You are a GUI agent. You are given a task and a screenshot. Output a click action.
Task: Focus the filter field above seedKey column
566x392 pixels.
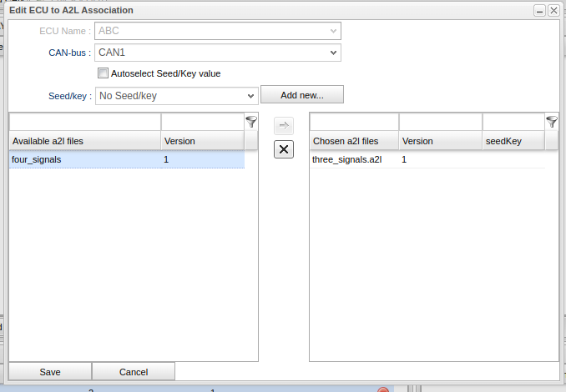(513, 122)
